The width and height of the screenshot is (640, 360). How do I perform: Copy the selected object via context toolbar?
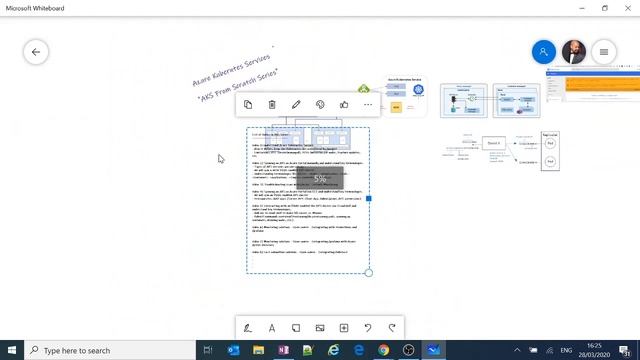pos(248,104)
